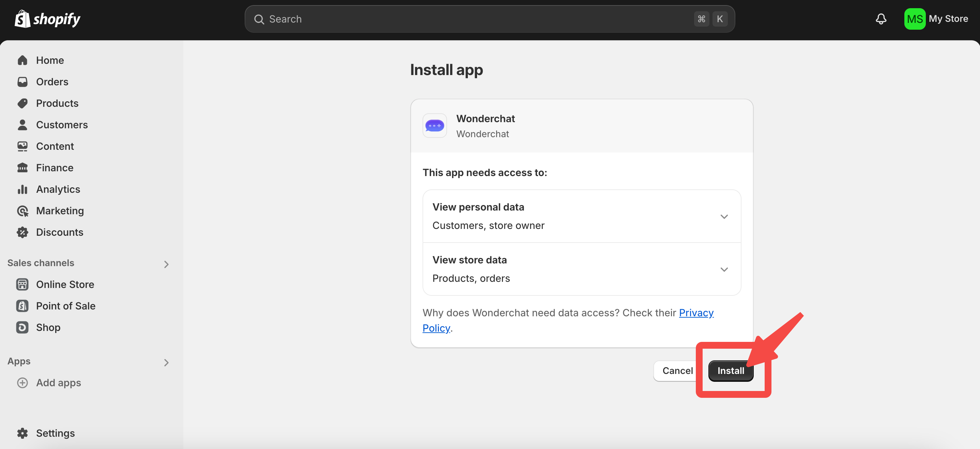
Task: Click the Point of Sale icon
Action: 22,306
